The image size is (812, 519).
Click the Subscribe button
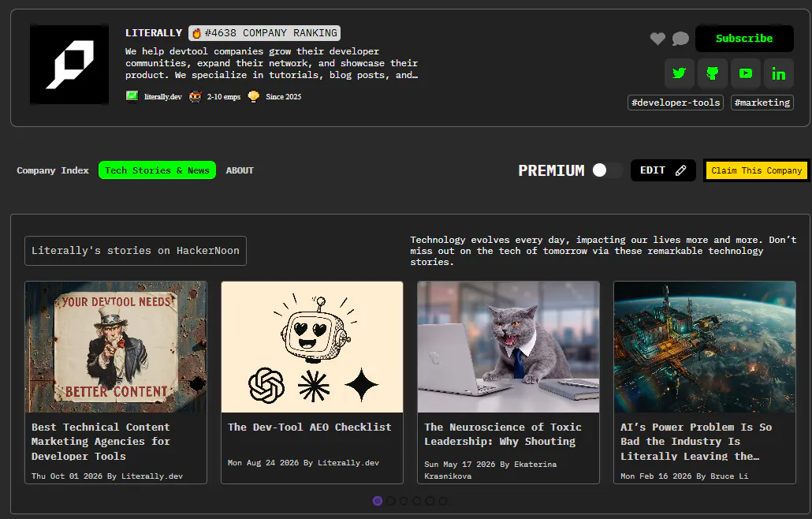click(744, 39)
